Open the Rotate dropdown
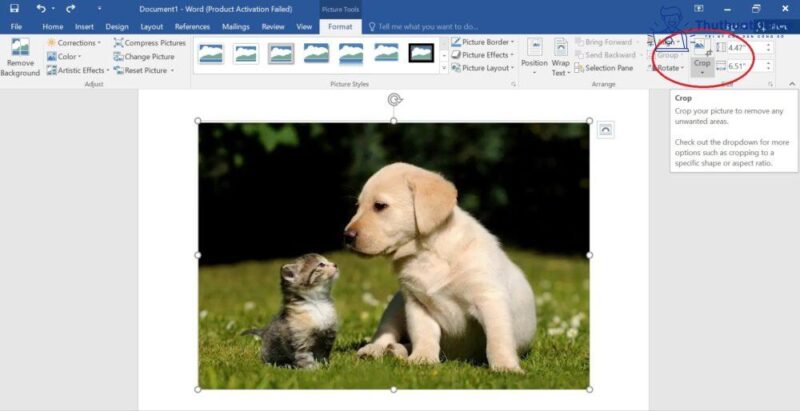800x411 pixels. (666, 68)
